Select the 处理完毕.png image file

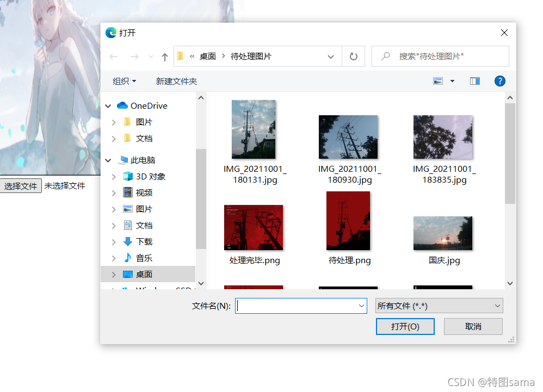(x=254, y=228)
